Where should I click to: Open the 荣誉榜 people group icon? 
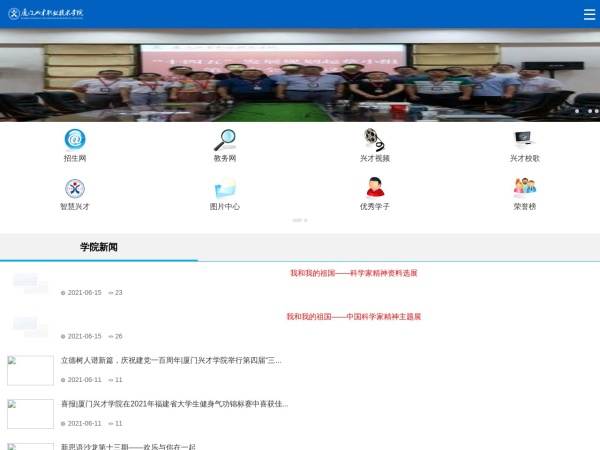coord(525,187)
